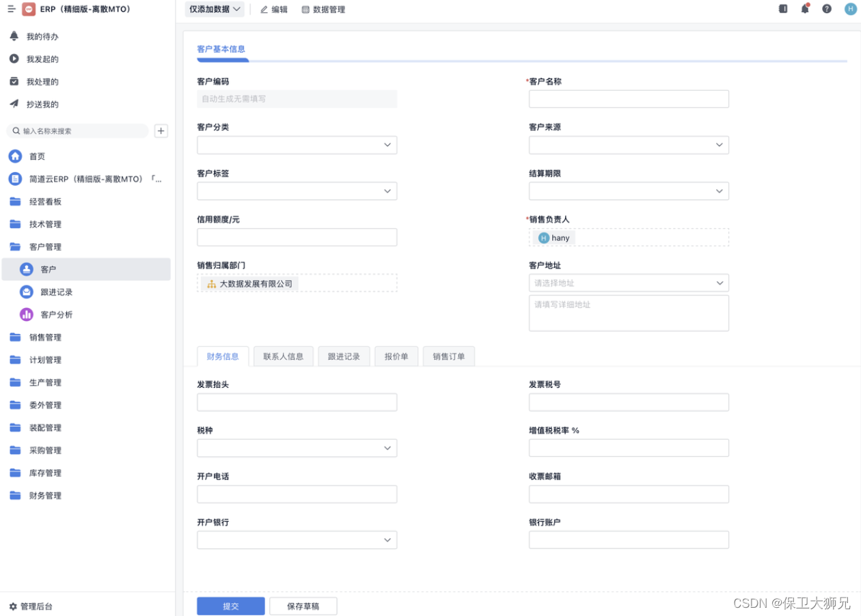The image size is (861, 616).
Task: Click the sidebar search box 输入名称来搜索
Action: click(77, 130)
